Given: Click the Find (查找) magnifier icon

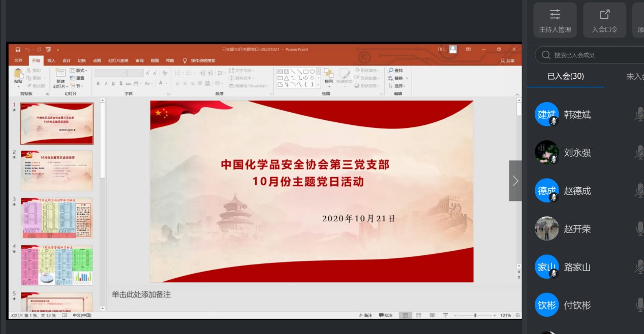Looking at the screenshot, I should pos(391,71).
